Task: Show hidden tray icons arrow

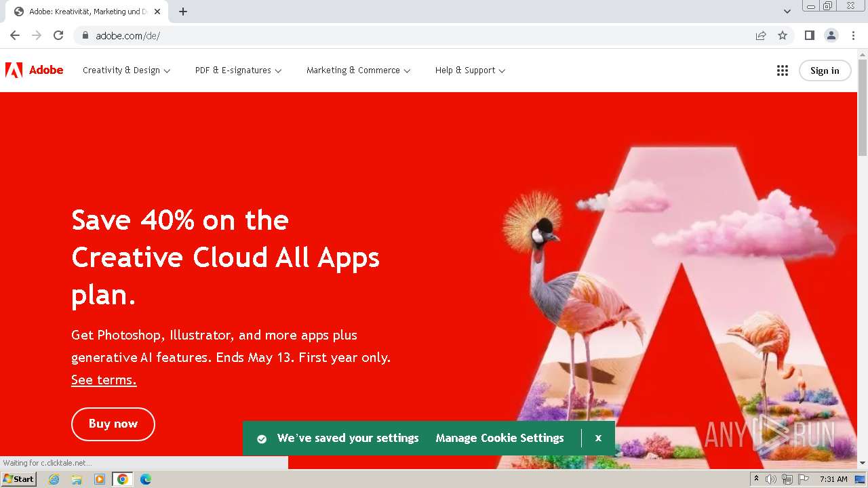Action: [756, 479]
